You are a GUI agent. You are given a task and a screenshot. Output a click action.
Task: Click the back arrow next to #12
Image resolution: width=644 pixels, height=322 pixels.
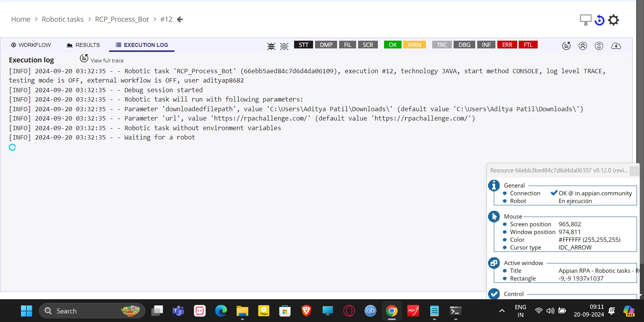click(180, 19)
